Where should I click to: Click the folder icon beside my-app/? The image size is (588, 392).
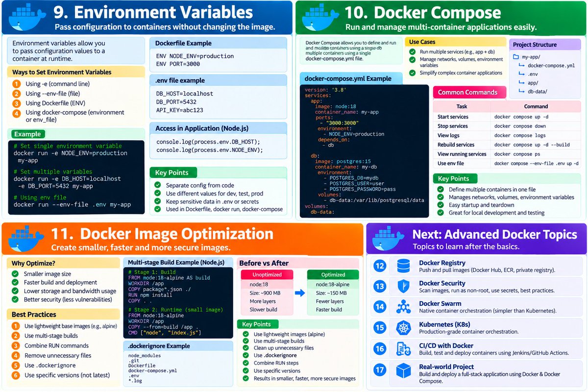pyautogui.click(x=515, y=57)
